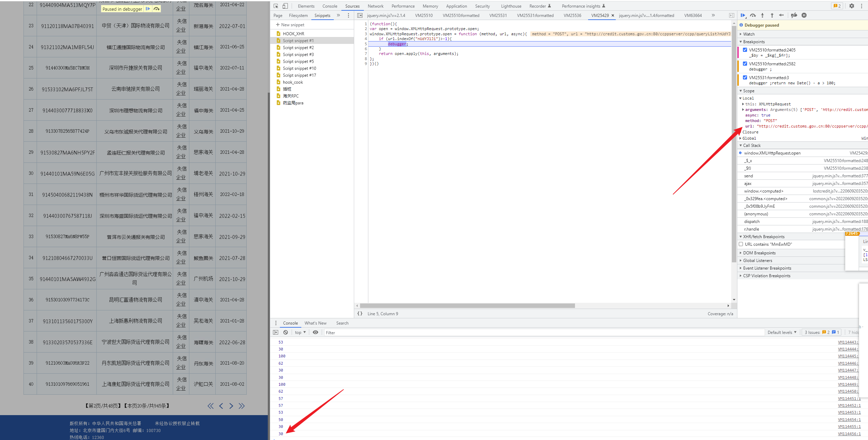The width and height of the screenshot is (868, 440).
Task: Step over next function call
Action: 753,15
